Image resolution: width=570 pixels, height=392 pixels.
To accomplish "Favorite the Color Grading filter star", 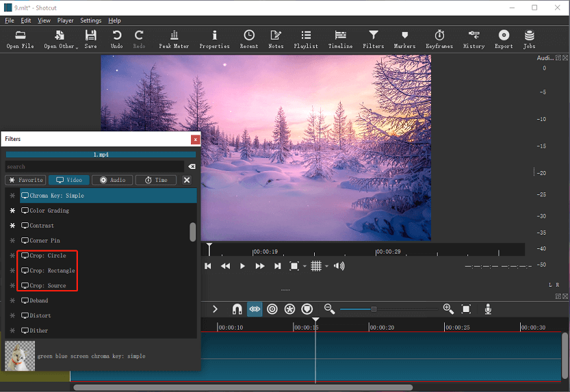I will coord(12,210).
